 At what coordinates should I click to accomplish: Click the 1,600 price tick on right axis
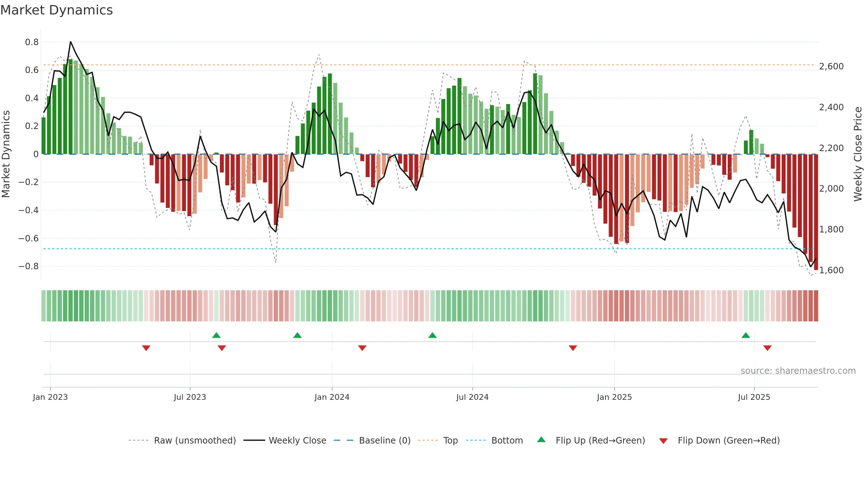(831, 270)
